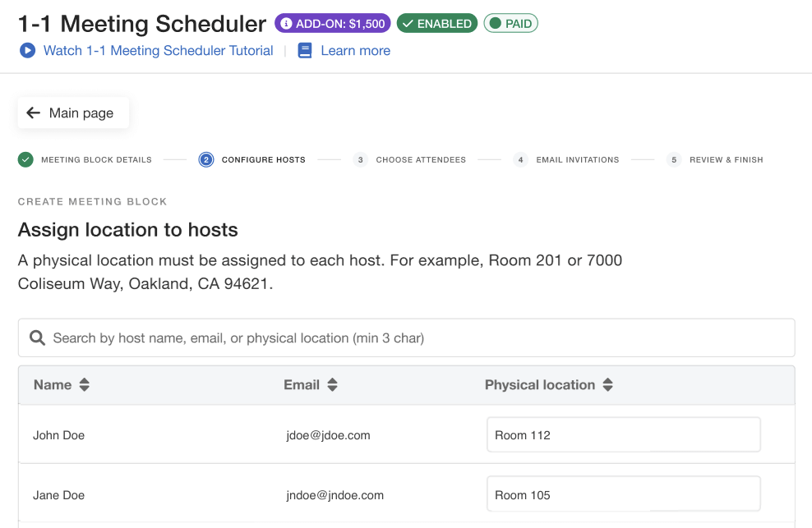Click the check icon inside the ENABLED badge
This screenshot has height=528, width=812.
(408, 23)
